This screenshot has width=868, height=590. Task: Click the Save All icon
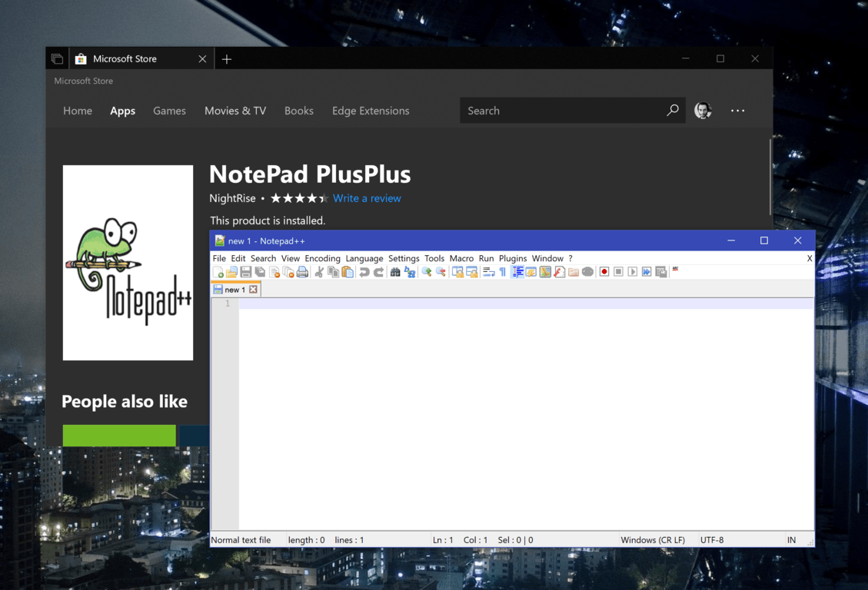click(260, 271)
